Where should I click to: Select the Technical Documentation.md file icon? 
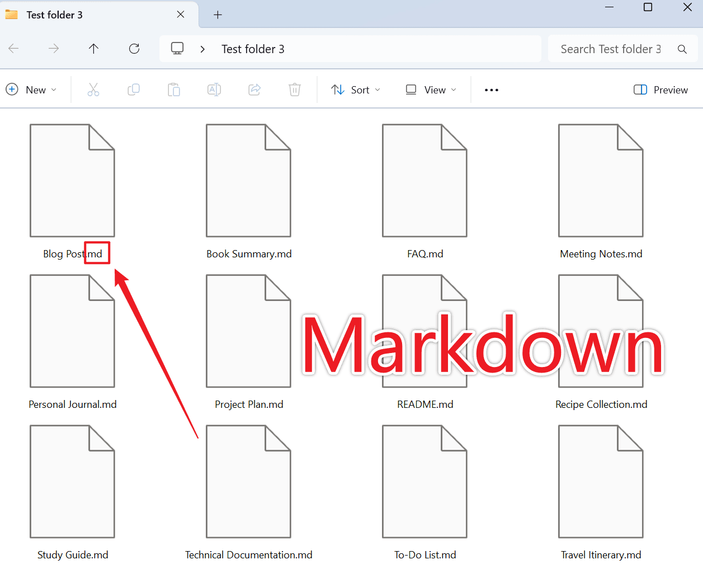pyautogui.click(x=248, y=482)
